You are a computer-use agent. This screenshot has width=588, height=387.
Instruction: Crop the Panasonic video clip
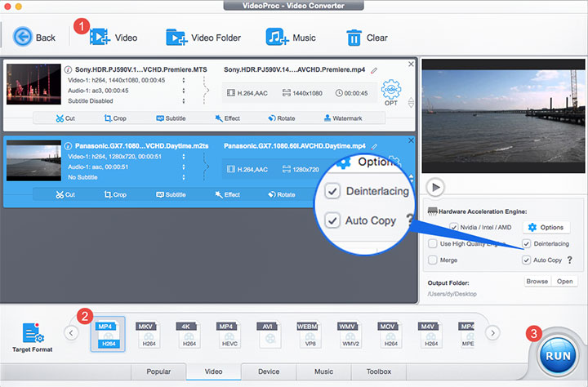(115, 194)
